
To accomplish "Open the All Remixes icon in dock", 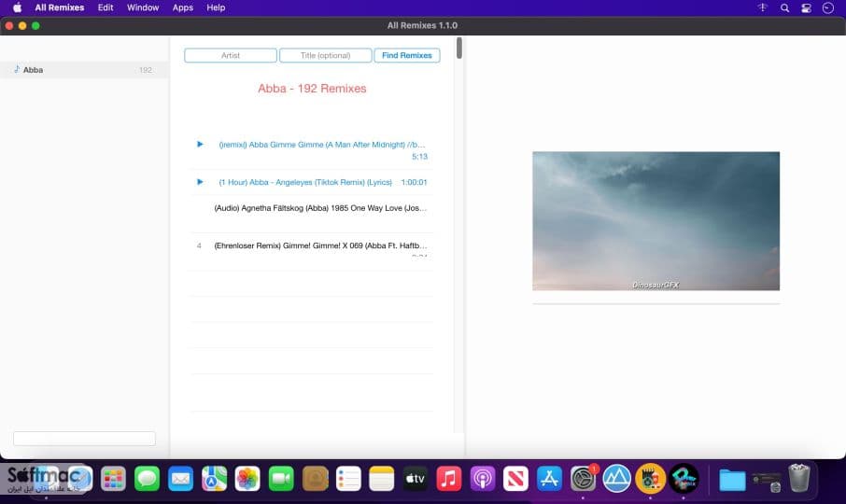I will [684, 478].
